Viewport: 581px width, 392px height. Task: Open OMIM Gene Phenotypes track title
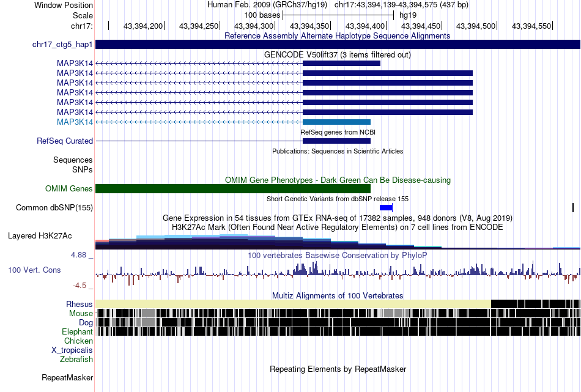point(338,180)
